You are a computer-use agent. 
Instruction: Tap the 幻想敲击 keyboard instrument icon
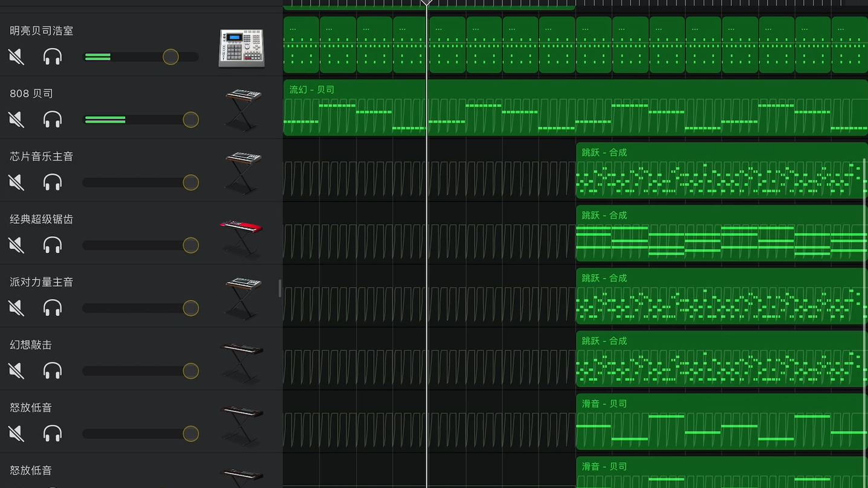[242, 362]
